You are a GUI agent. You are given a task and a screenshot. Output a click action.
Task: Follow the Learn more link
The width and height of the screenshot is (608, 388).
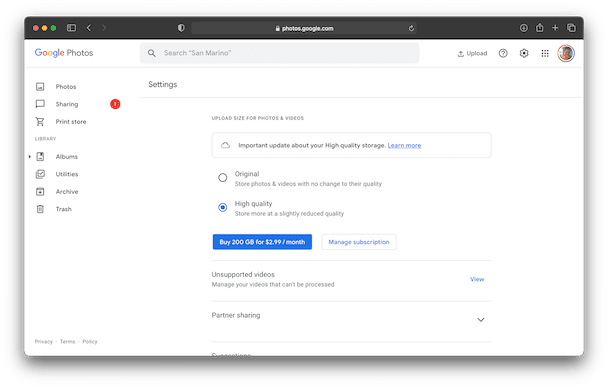click(x=404, y=145)
